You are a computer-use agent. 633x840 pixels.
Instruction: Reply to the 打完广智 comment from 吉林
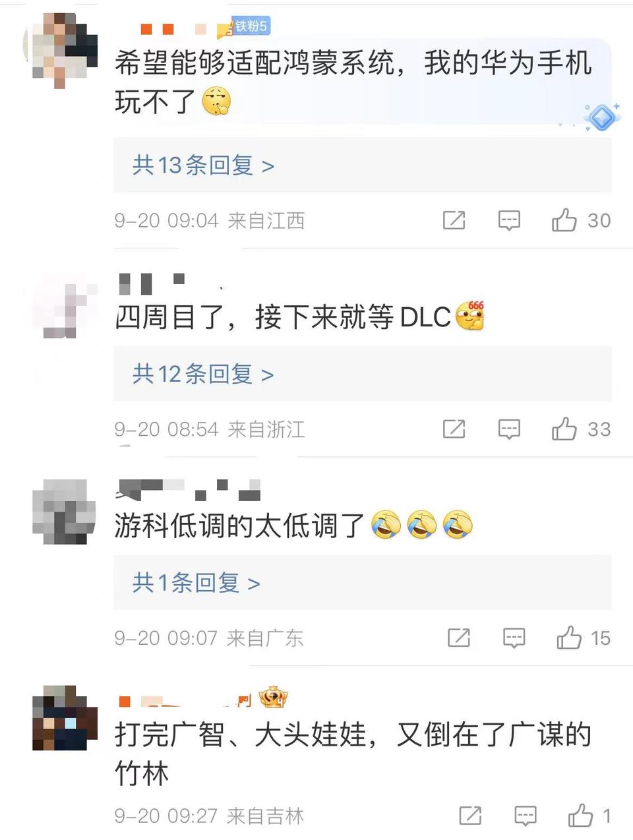(525, 816)
